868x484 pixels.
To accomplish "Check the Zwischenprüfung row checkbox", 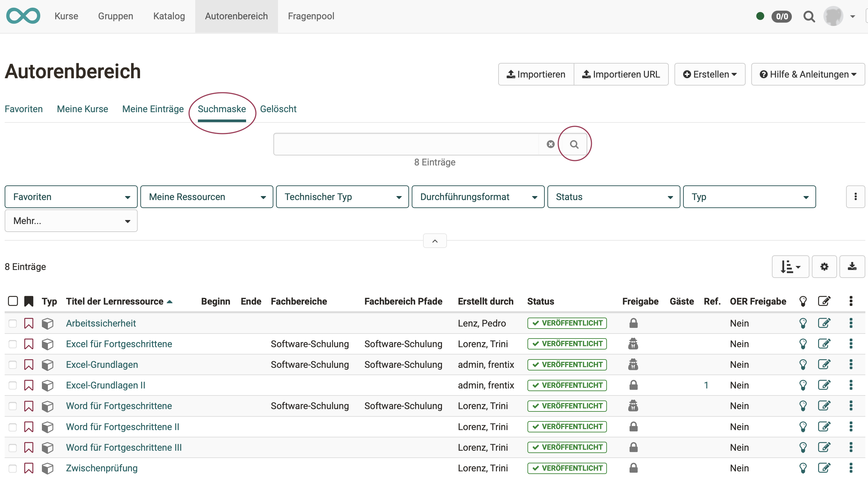I will tap(13, 468).
